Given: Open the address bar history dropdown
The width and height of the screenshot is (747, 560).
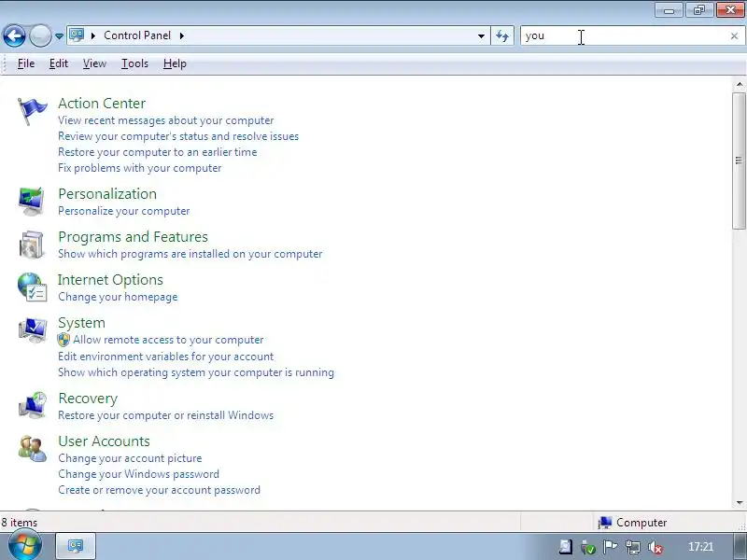Looking at the screenshot, I should 481,35.
